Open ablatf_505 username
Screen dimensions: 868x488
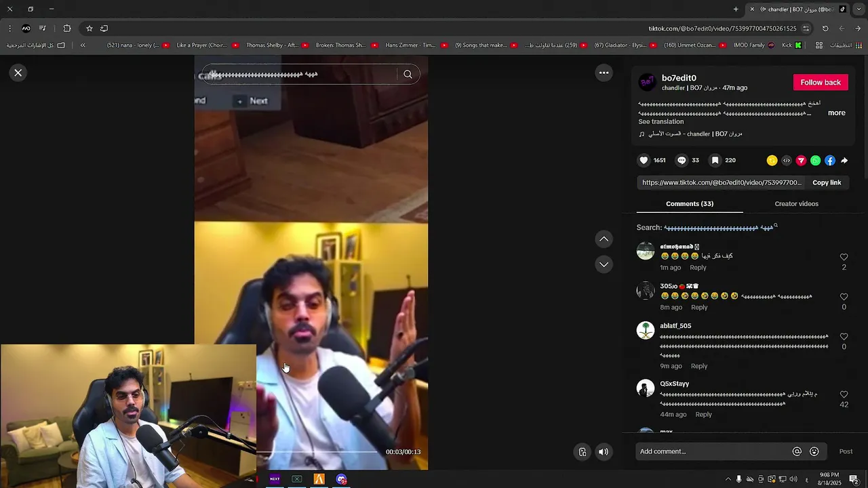coord(675,326)
